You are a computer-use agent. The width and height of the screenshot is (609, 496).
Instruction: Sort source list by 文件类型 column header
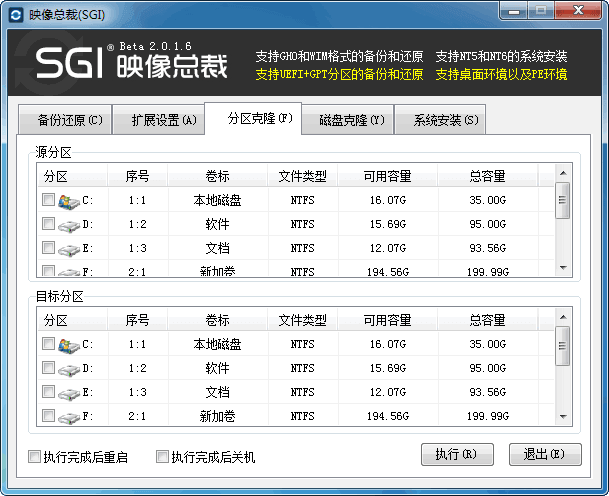click(x=303, y=176)
